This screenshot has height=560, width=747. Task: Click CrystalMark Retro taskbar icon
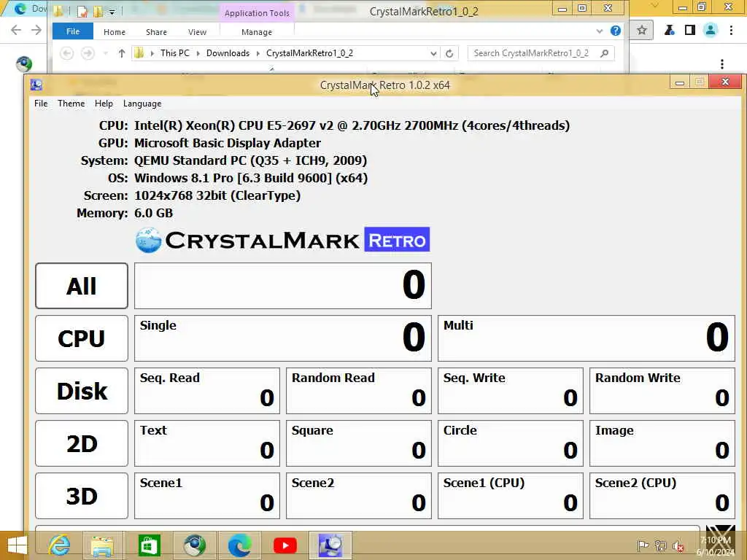330,545
